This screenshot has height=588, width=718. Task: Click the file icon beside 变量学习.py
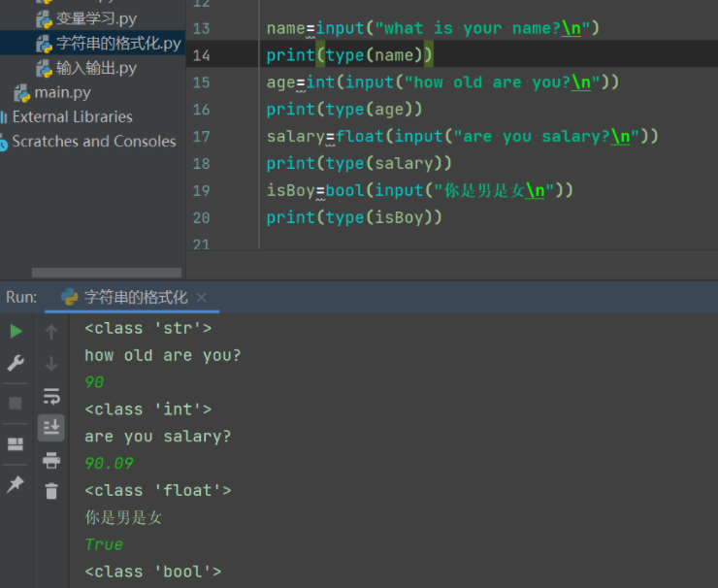tap(44, 19)
